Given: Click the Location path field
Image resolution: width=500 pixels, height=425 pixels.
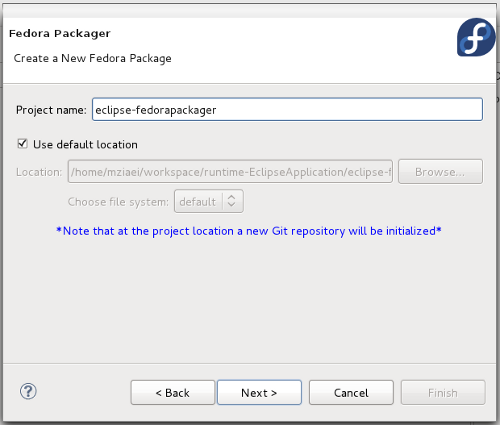Looking at the screenshot, I should [x=230, y=172].
